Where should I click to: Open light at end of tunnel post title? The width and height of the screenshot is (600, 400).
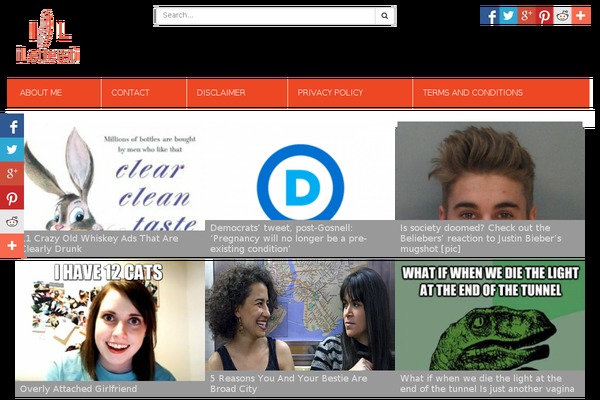coord(487,383)
